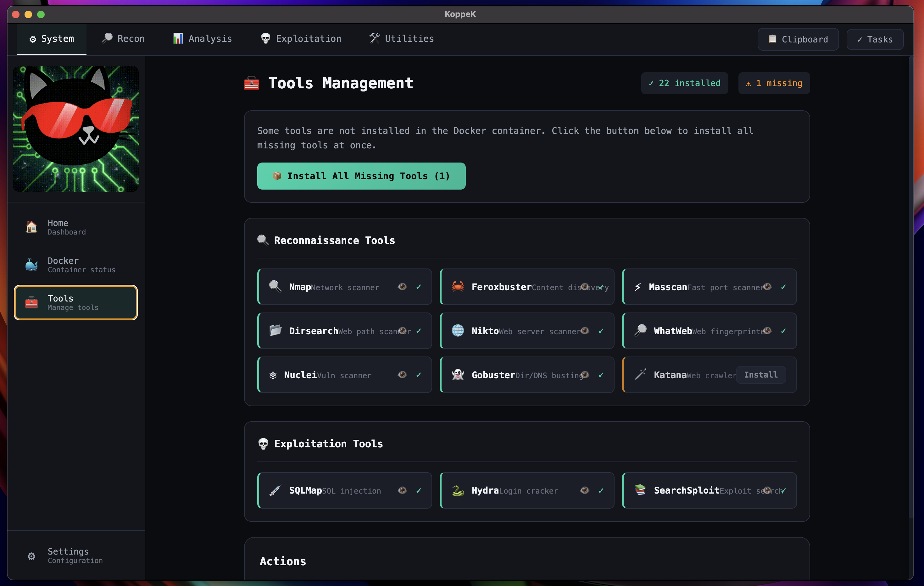
Task: Switch to the Recon tab
Action: (x=123, y=39)
